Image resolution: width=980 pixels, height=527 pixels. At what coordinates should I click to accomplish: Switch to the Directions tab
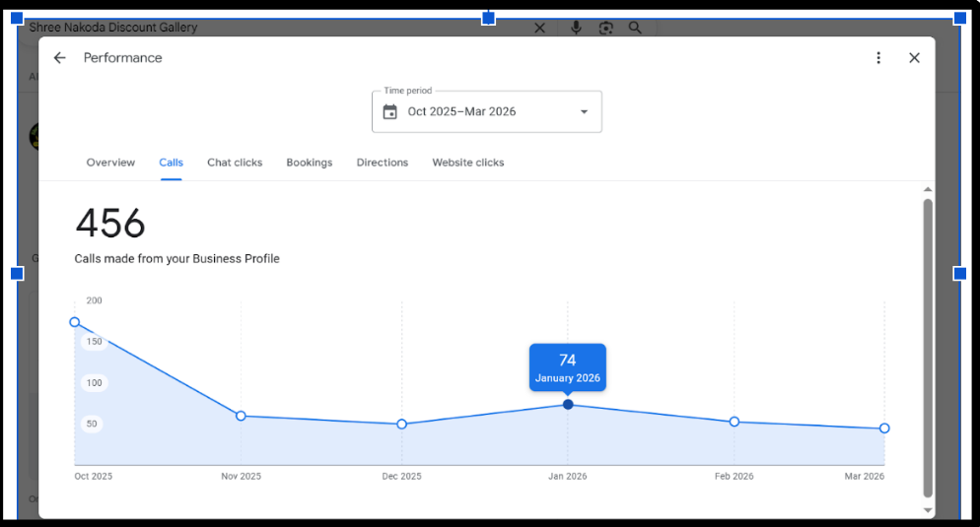click(x=382, y=163)
